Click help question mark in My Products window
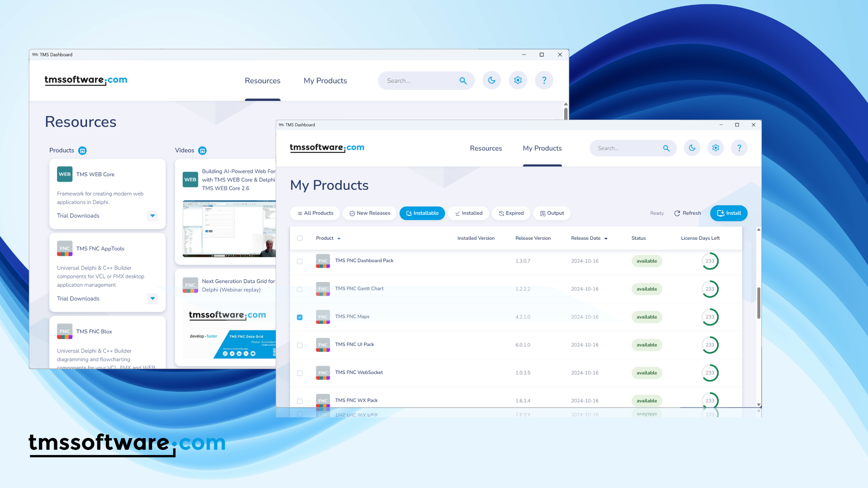Image resolution: width=868 pixels, height=488 pixels. 739,148
